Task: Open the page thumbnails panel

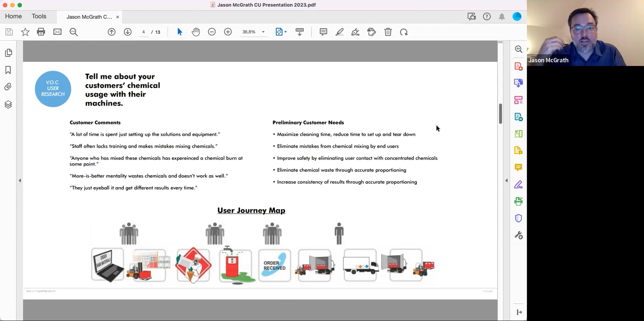Action: click(x=8, y=53)
